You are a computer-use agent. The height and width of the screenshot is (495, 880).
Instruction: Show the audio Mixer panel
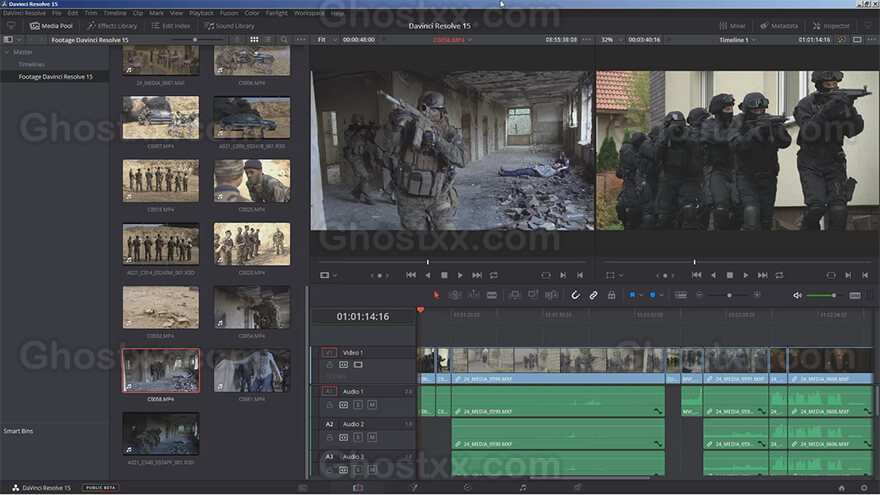coord(732,26)
